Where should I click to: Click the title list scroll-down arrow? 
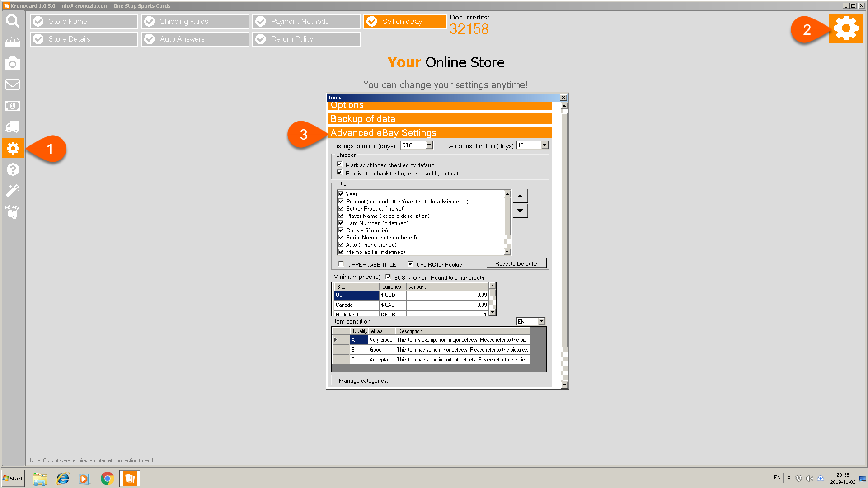coord(507,252)
